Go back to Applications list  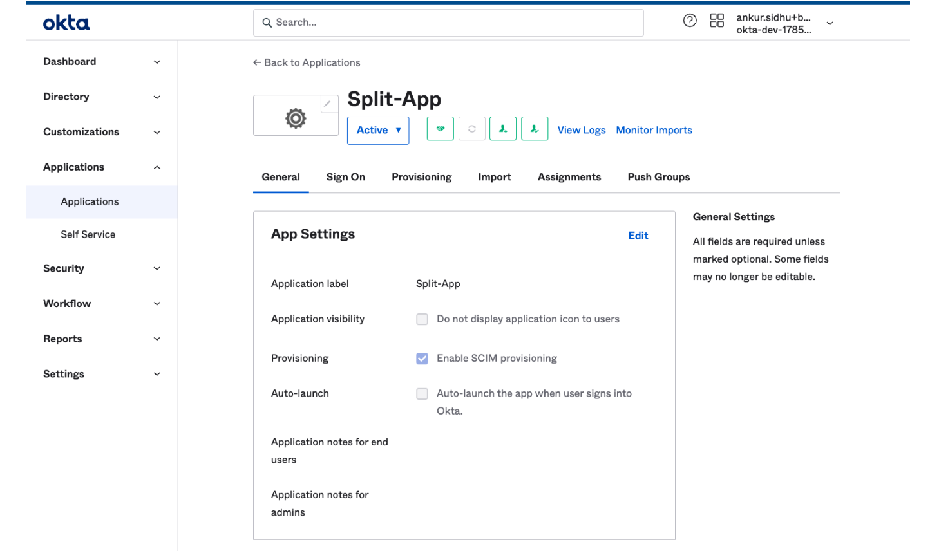coord(307,62)
